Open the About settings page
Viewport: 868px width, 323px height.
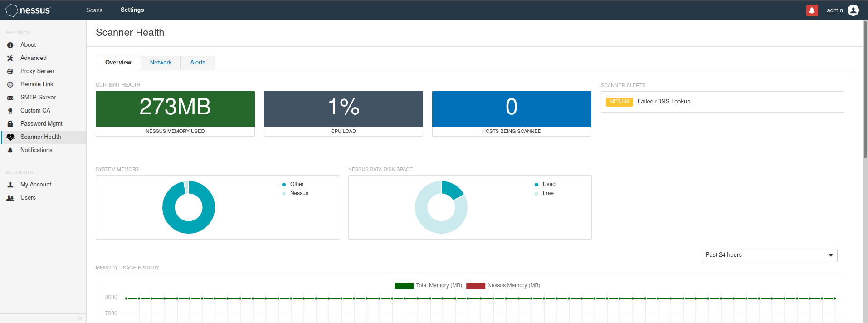pyautogui.click(x=28, y=44)
